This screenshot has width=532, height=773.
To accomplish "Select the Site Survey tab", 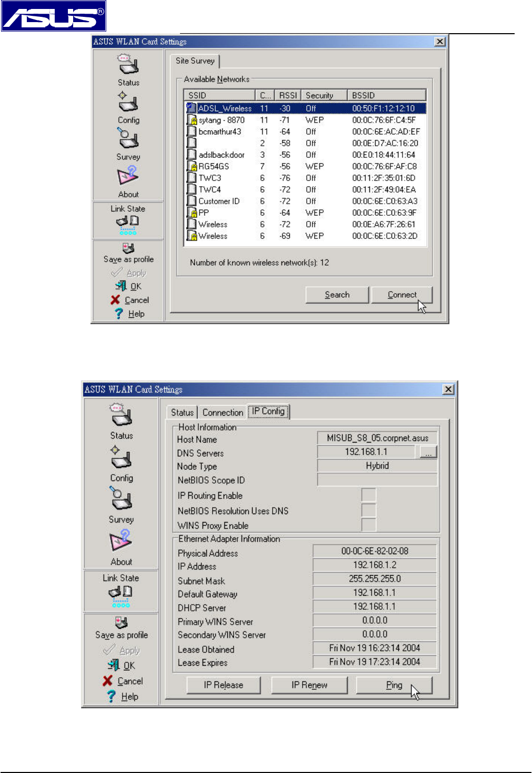I will coord(195,61).
